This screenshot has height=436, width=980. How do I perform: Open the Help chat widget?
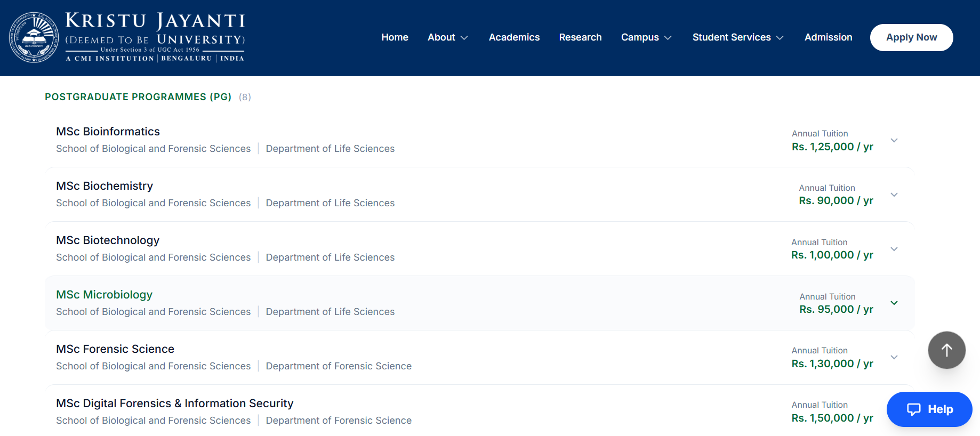pyautogui.click(x=929, y=409)
